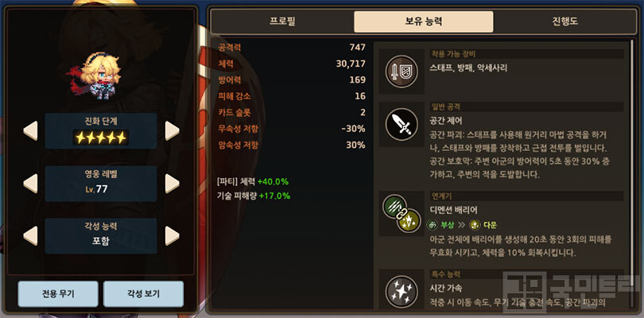Click the sparkle icon for 시간 가속
Image resolution: width=644 pixels, height=318 pixels.
(x=402, y=291)
